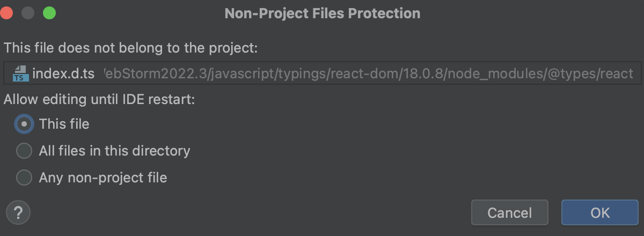Click the TypeScript file icon beside index.d.ts
Image resolution: width=644 pixels, height=236 pixels.
pyautogui.click(x=21, y=73)
